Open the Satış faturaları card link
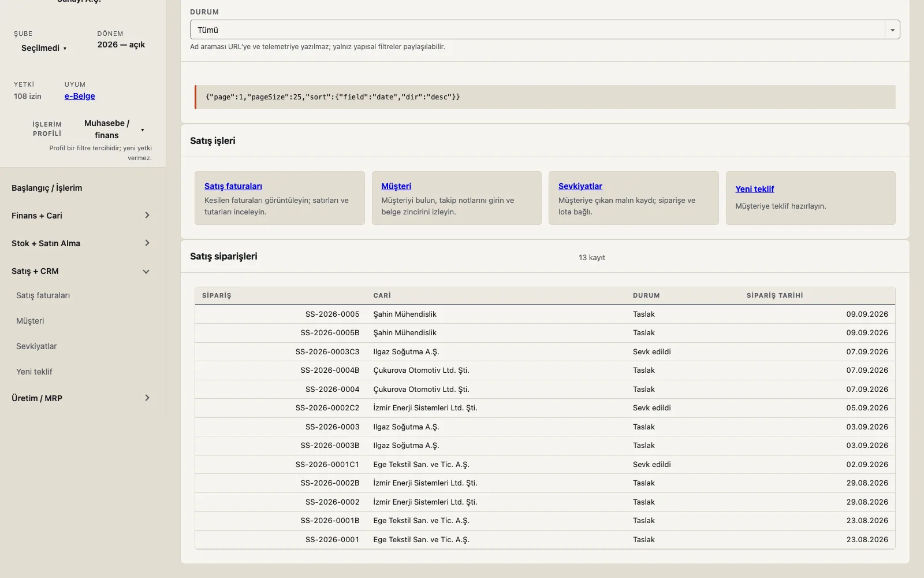Viewport: 924px width, 578px height. (x=233, y=186)
